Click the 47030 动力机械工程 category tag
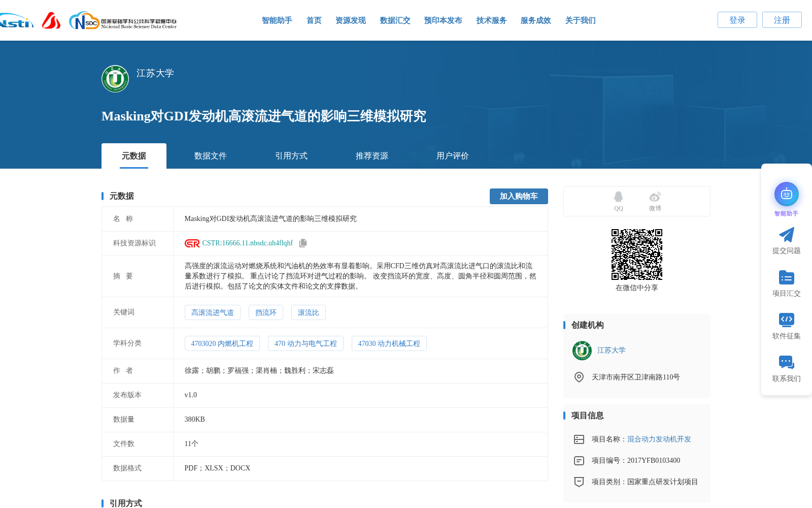Image resolution: width=812 pixels, height=508 pixels. point(389,343)
